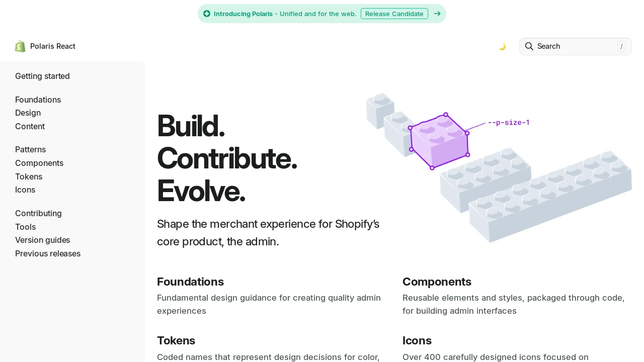Click the slash keyboard shortcut badge
644x362 pixels.
(x=621, y=46)
